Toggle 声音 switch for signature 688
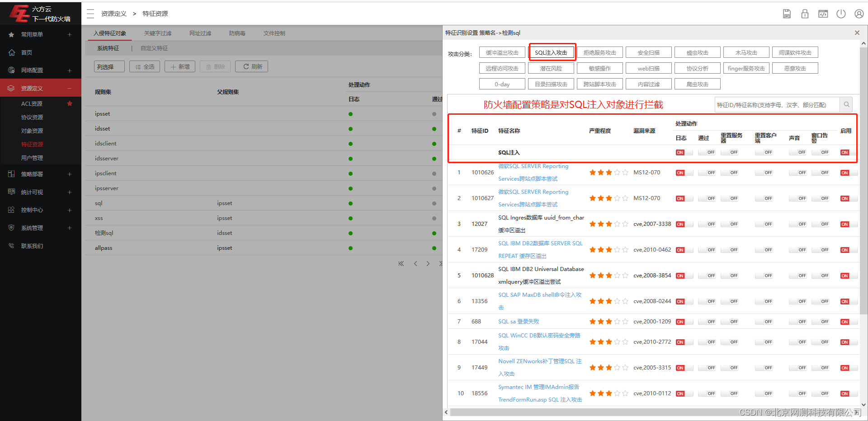This screenshot has width=868, height=421. [x=797, y=322]
